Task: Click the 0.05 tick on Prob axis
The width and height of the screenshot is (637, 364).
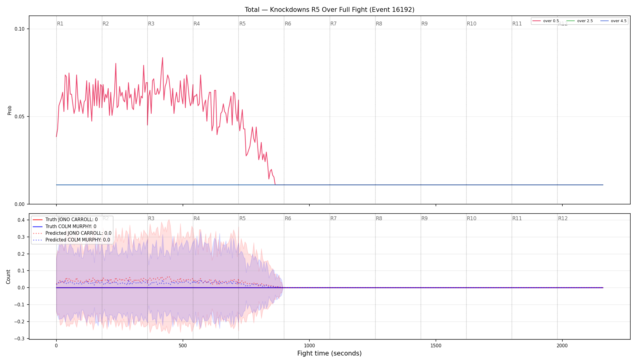Action: pyautogui.click(x=20, y=116)
